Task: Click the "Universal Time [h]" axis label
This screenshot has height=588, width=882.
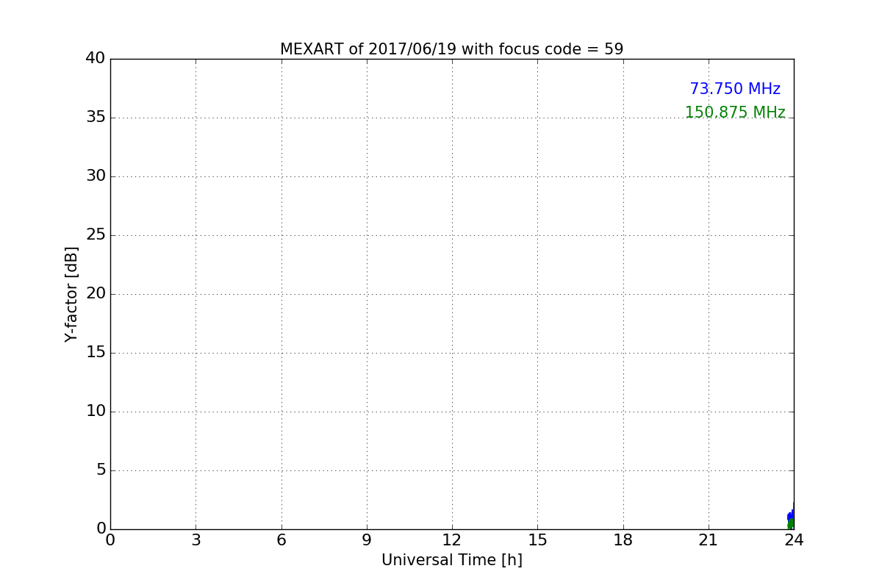Action: click(451, 560)
